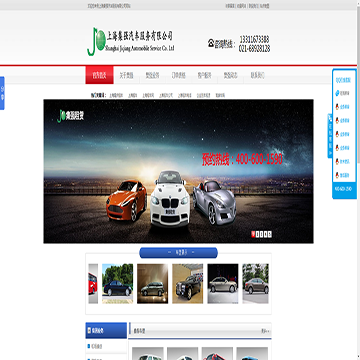
Task: Open the red bus thumbnail in carousel
Action: click(x=93, y=284)
